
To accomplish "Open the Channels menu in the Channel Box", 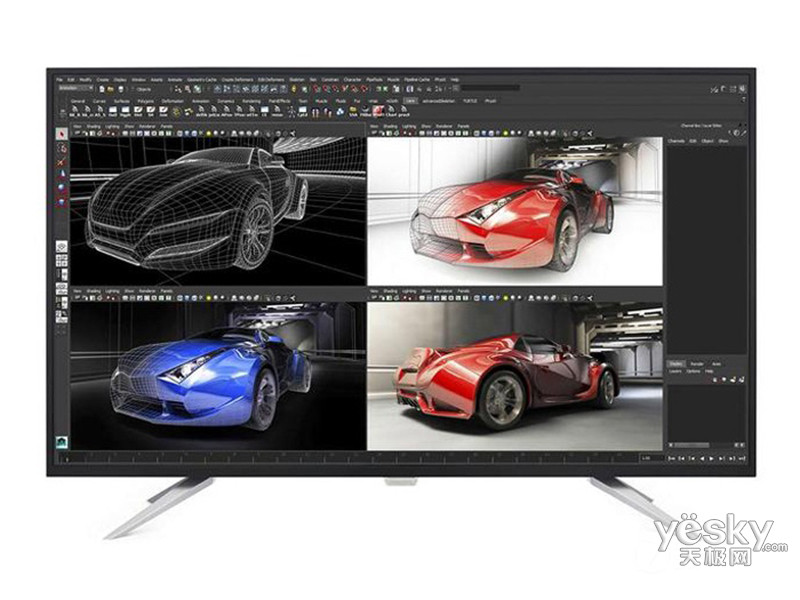I will [x=676, y=141].
